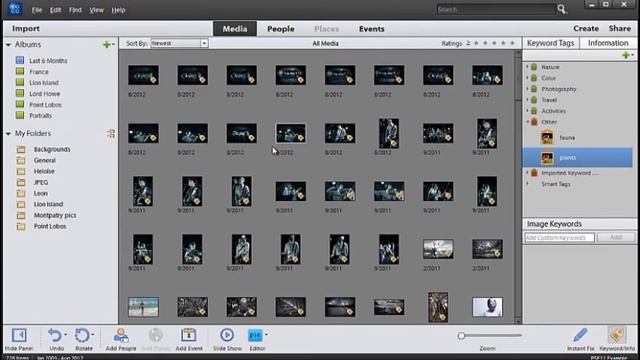Switch to the Information tab
The height and width of the screenshot is (360, 640).
point(608,43)
